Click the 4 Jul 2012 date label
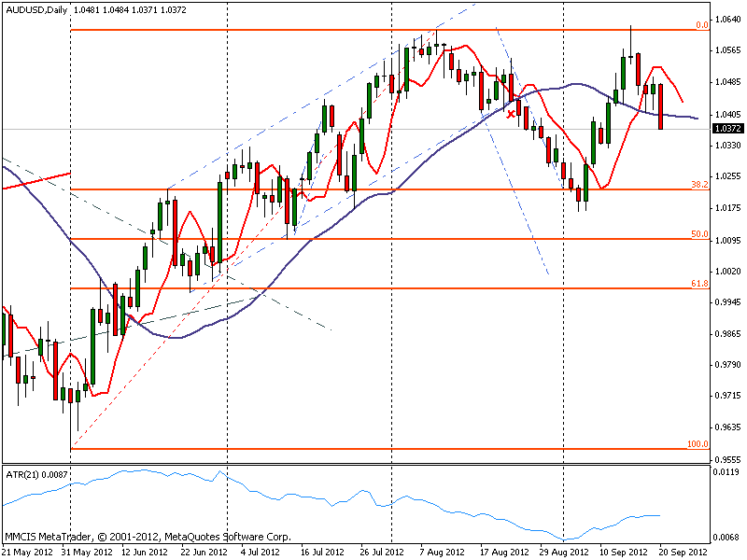The height and width of the screenshot is (560, 747). [x=261, y=553]
